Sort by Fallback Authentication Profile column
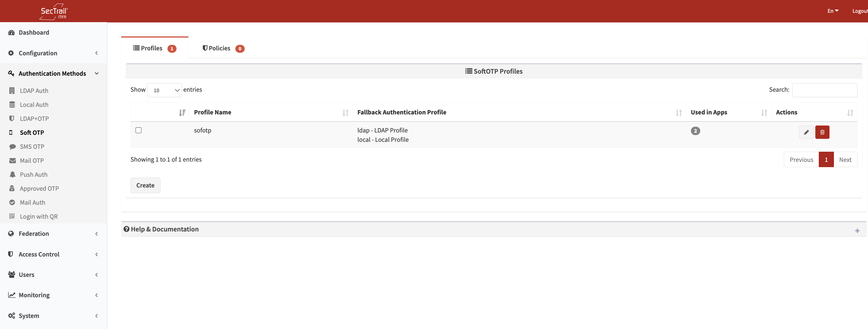The height and width of the screenshot is (329, 868). (x=401, y=112)
